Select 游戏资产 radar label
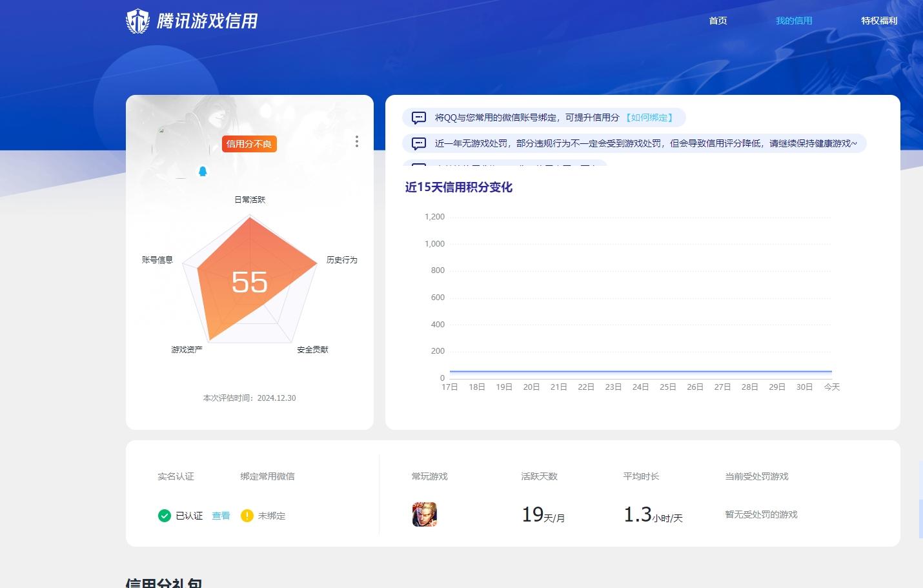Image resolution: width=923 pixels, height=588 pixels. point(187,349)
